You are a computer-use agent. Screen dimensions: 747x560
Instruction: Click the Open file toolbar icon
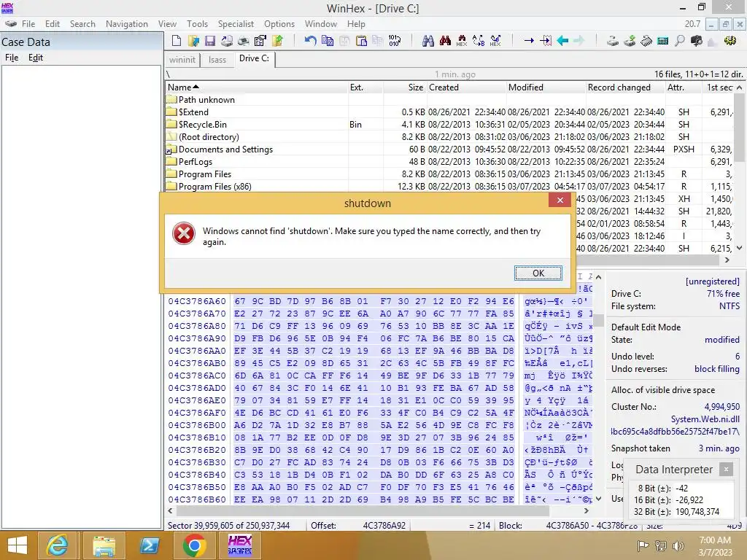[193, 41]
